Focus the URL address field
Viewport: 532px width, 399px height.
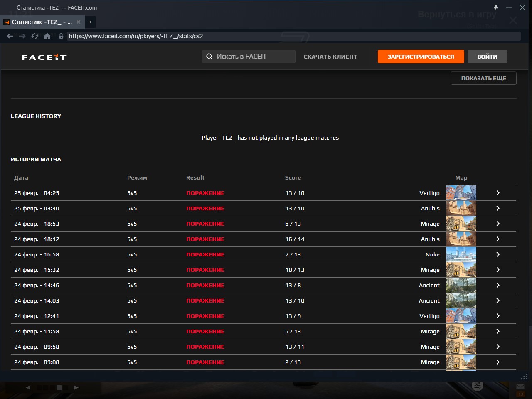(x=293, y=36)
